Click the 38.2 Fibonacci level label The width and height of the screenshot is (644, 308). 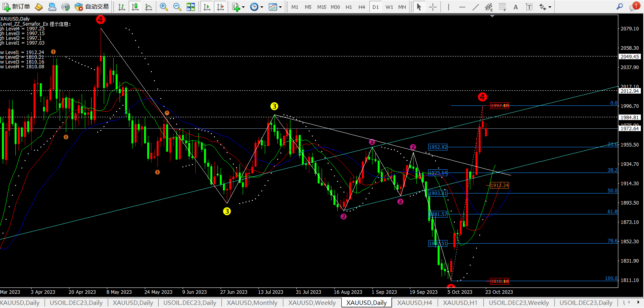pos(612,170)
